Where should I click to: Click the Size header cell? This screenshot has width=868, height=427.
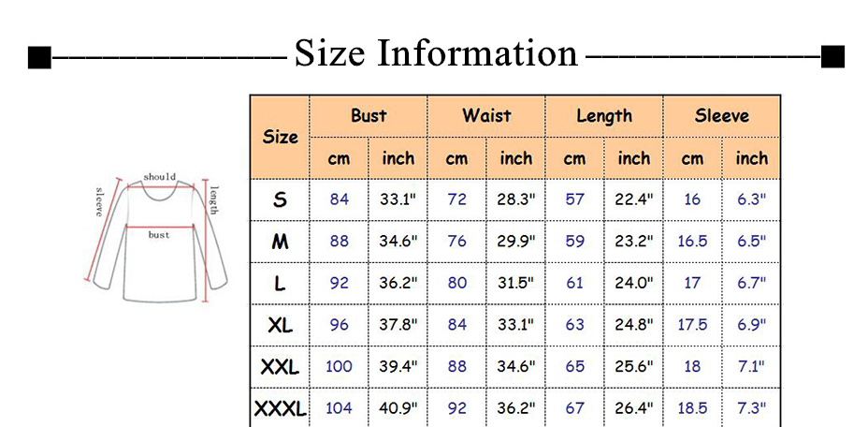coord(280,137)
